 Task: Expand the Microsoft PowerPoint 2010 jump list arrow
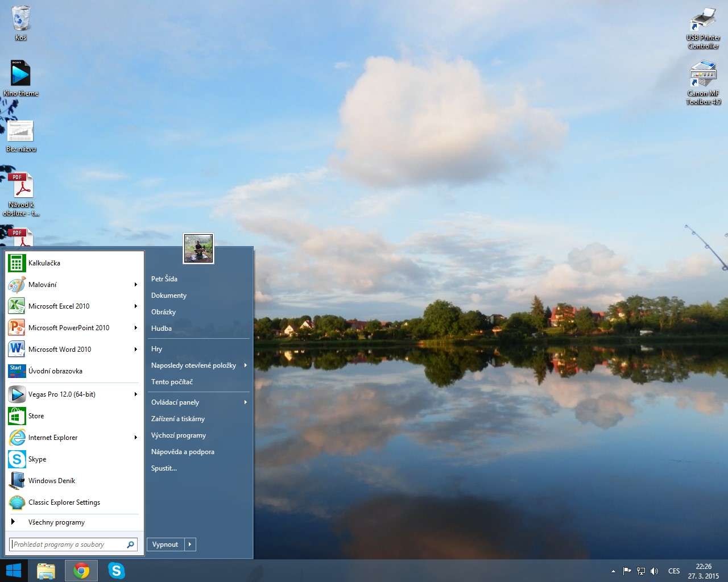pos(136,328)
